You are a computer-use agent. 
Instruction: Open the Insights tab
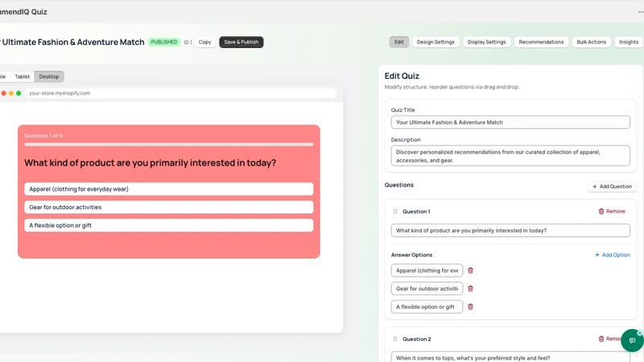629,42
